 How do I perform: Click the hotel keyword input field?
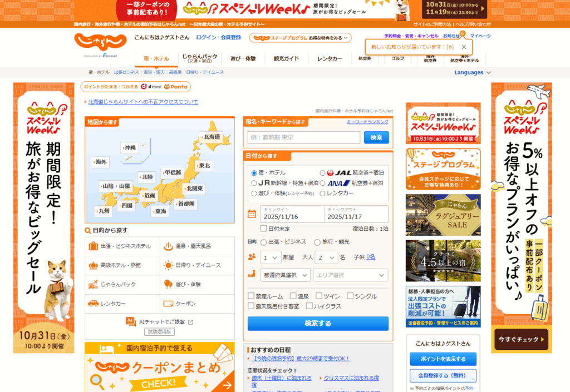pos(303,137)
